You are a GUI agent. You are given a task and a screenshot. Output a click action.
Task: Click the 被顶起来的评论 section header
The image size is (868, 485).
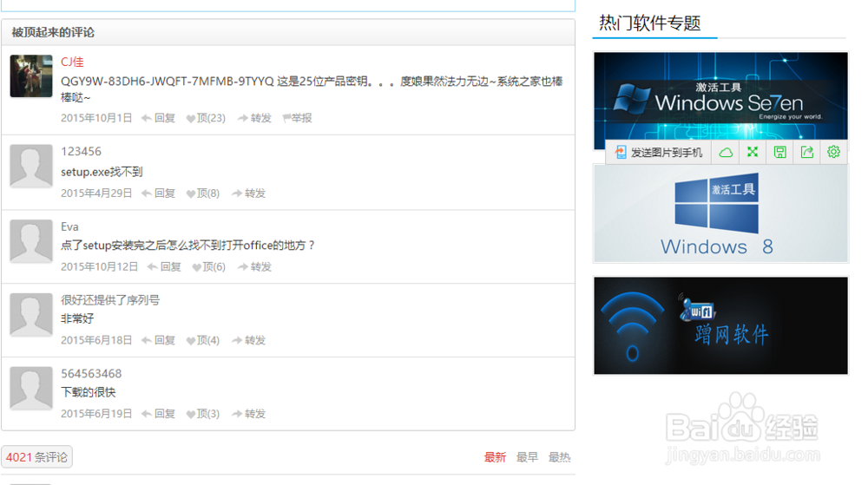(53, 33)
